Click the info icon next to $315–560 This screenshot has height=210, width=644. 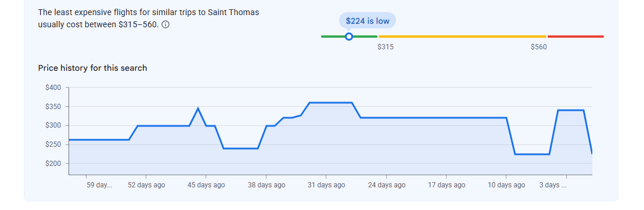tap(166, 24)
